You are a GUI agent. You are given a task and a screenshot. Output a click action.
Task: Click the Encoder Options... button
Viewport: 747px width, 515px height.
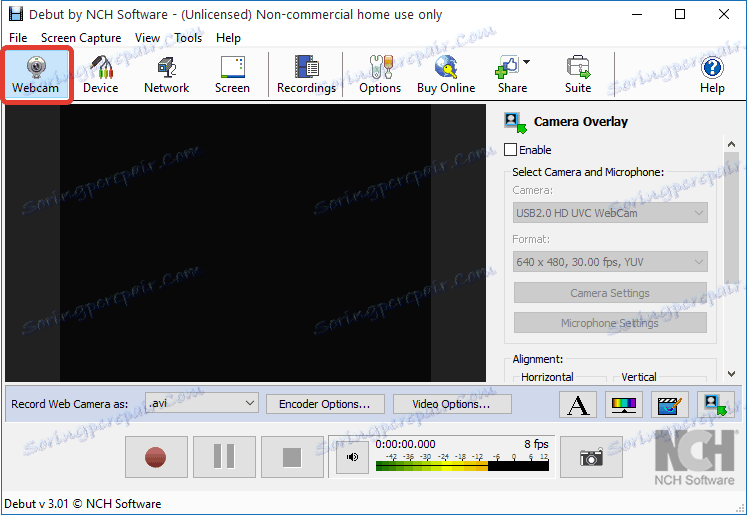(x=325, y=404)
